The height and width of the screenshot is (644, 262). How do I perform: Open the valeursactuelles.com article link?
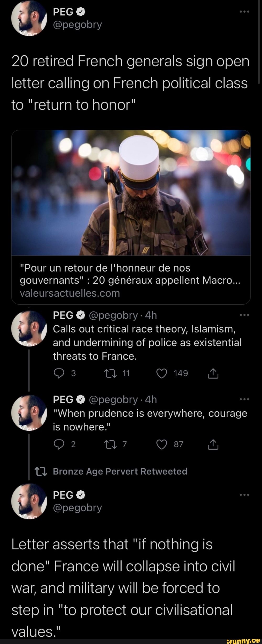tap(70, 293)
